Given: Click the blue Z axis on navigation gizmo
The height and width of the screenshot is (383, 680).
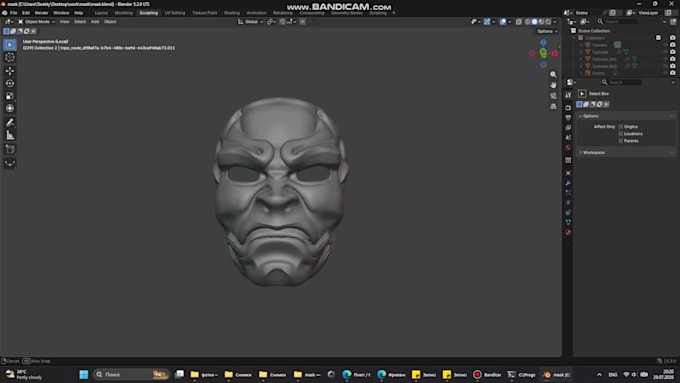Looking at the screenshot, I should tap(543, 43).
